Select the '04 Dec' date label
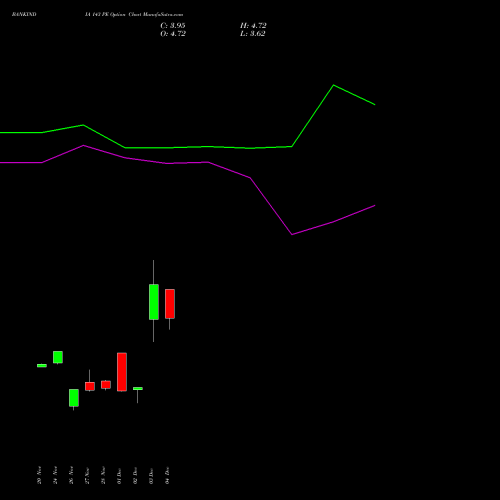Image resolution: width=500 pixels, height=500 pixels. pos(167,475)
